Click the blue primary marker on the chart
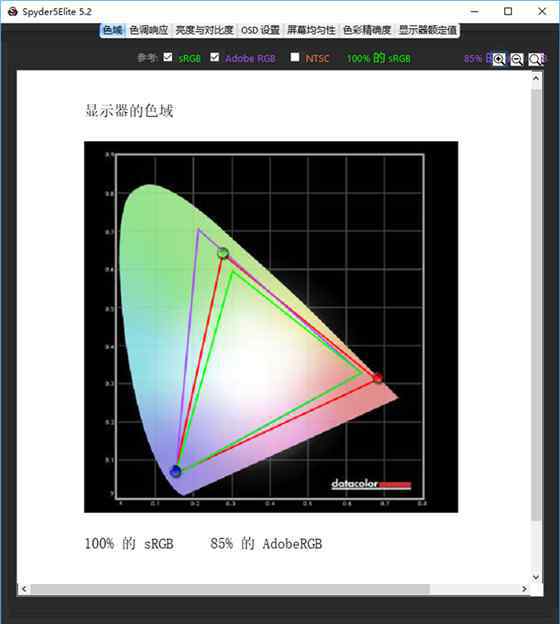 coord(176,471)
